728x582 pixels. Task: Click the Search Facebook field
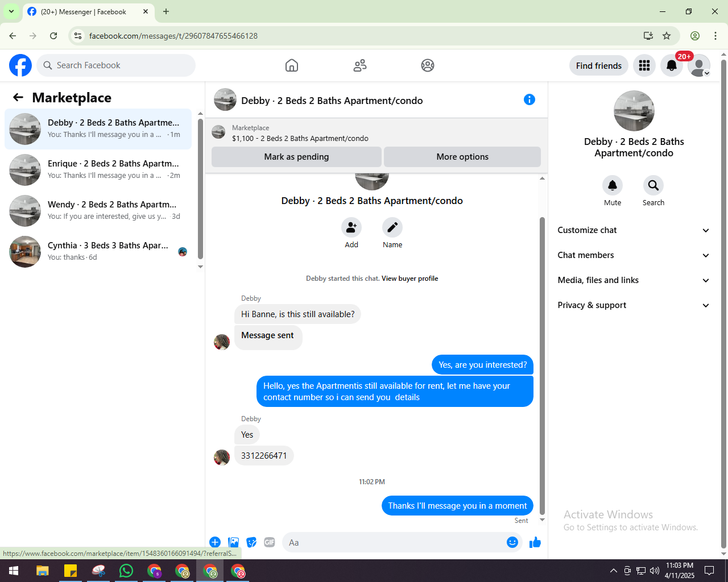pyautogui.click(x=117, y=65)
